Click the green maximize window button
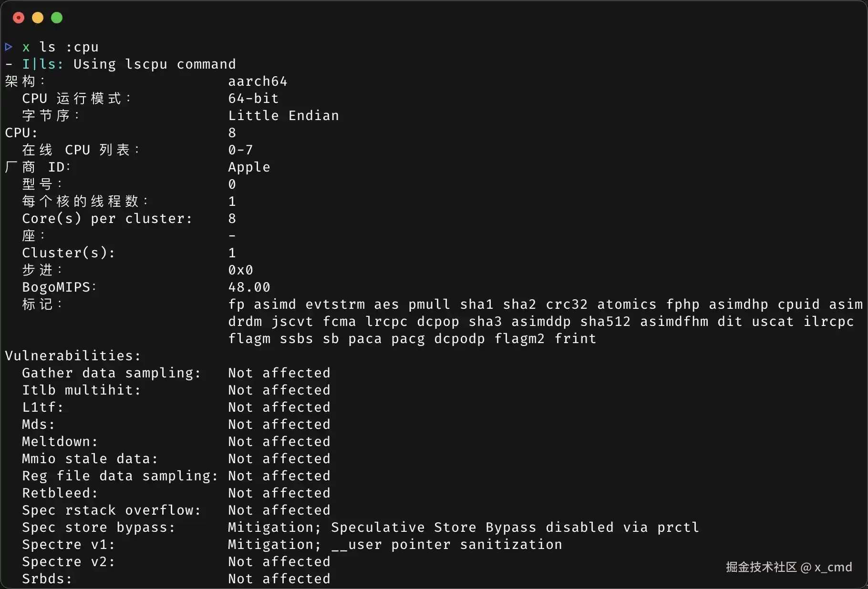The width and height of the screenshot is (868, 589). [57, 18]
